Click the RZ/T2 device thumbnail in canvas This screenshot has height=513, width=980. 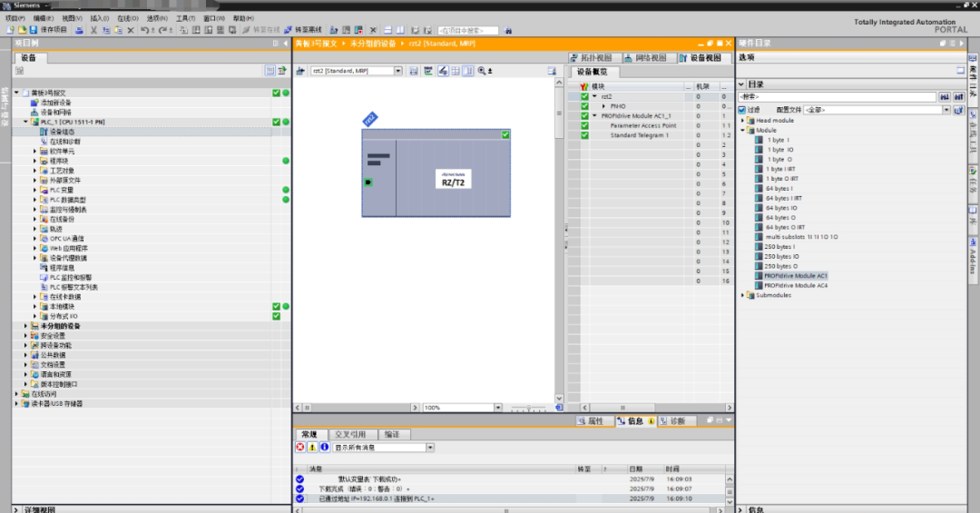point(436,173)
